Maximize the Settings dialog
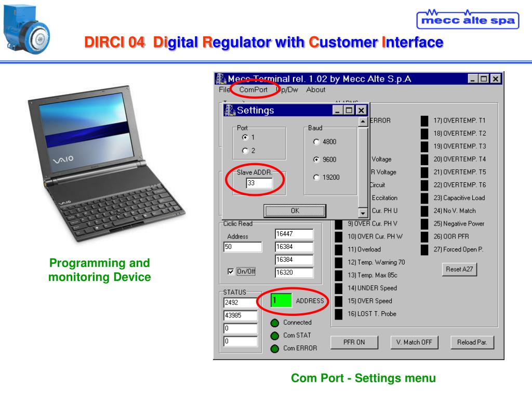 point(349,110)
